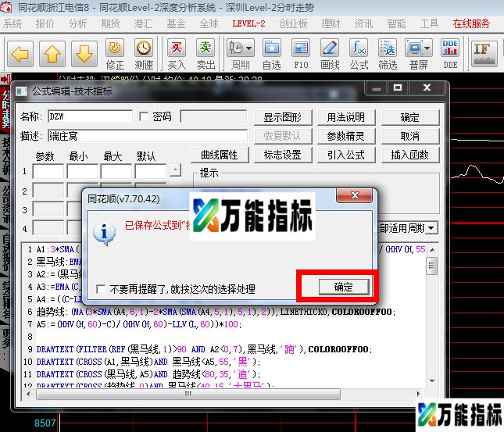The image size is (504, 432).
Task: Open the 系统 menu
Action: [13, 23]
